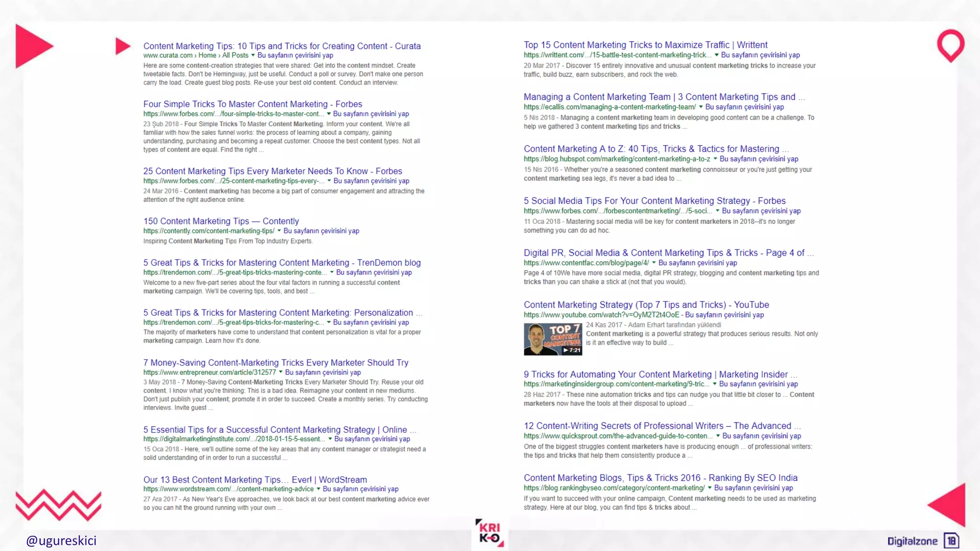
Task: Open 'Our 13 Best Content Marketing Tips' WordStream result
Action: coord(255,479)
